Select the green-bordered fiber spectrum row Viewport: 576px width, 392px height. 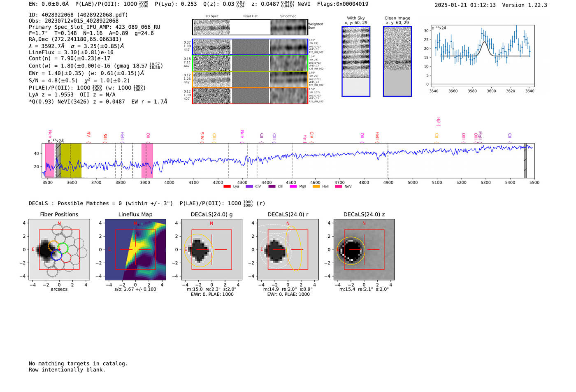pos(250,63)
